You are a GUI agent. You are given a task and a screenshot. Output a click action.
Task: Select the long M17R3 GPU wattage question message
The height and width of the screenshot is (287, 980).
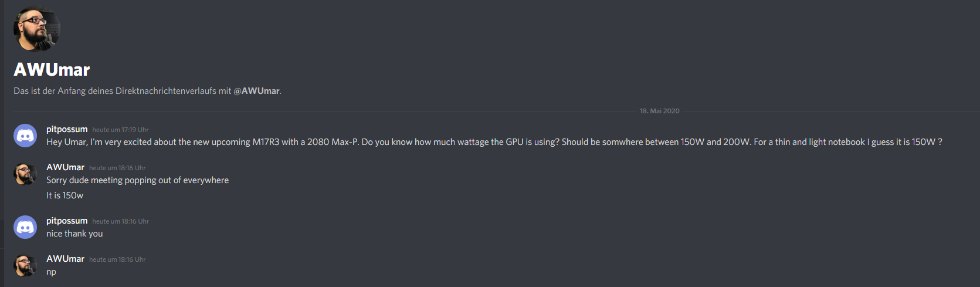click(x=494, y=142)
